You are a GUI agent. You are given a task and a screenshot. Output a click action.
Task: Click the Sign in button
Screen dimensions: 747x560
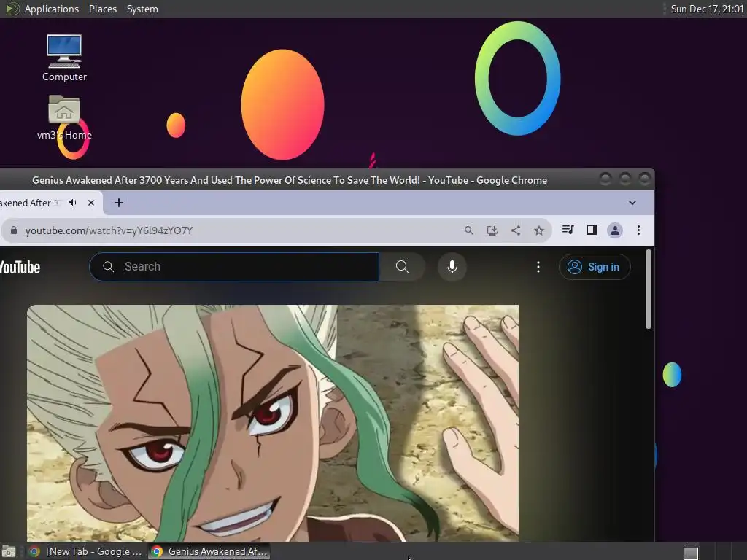point(595,267)
